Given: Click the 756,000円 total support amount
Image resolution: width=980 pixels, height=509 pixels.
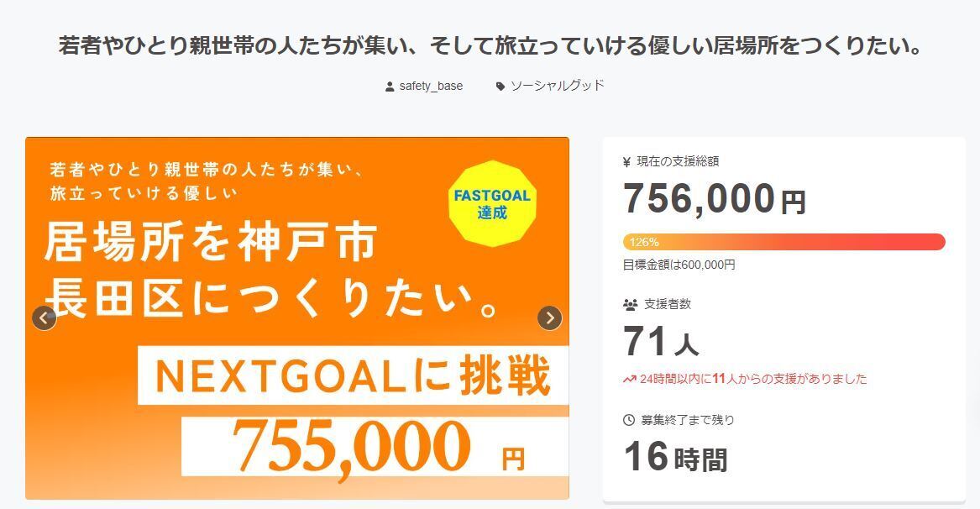Looking at the screenshot, I should click(x=714, y=200).
